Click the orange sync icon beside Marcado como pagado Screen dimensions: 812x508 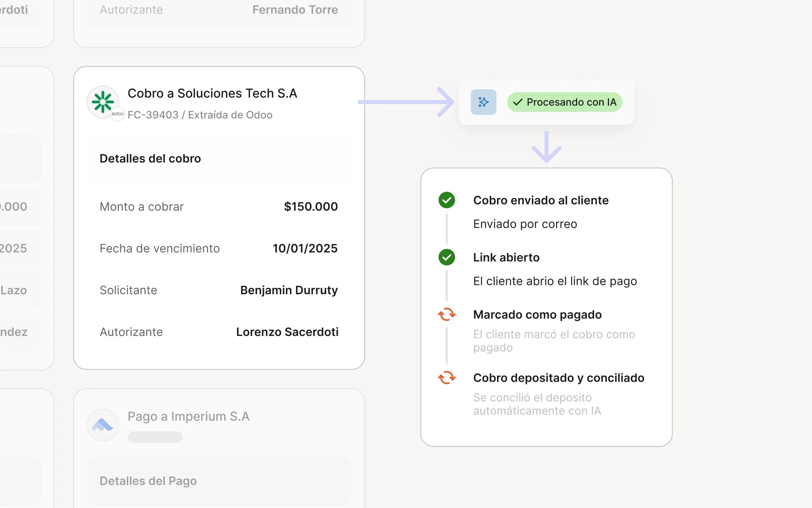447,314
